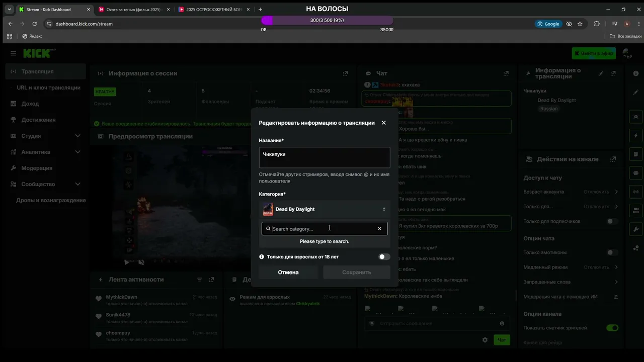Open the Dead By Daylight category dropdown
The image size is (644, 362).
(x=325, y=209)
